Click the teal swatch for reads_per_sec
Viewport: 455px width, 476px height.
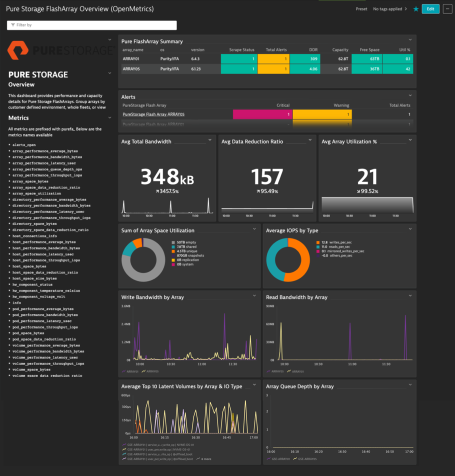coord(318,247)
